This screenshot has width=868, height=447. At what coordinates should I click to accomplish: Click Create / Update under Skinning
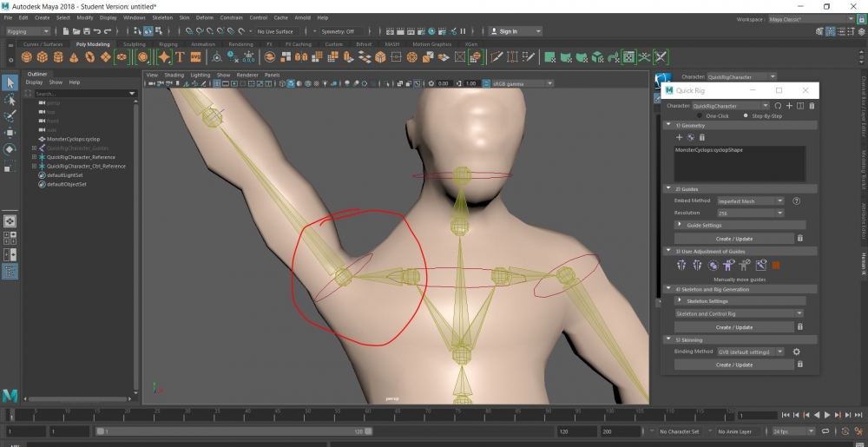tap(733, 365)
